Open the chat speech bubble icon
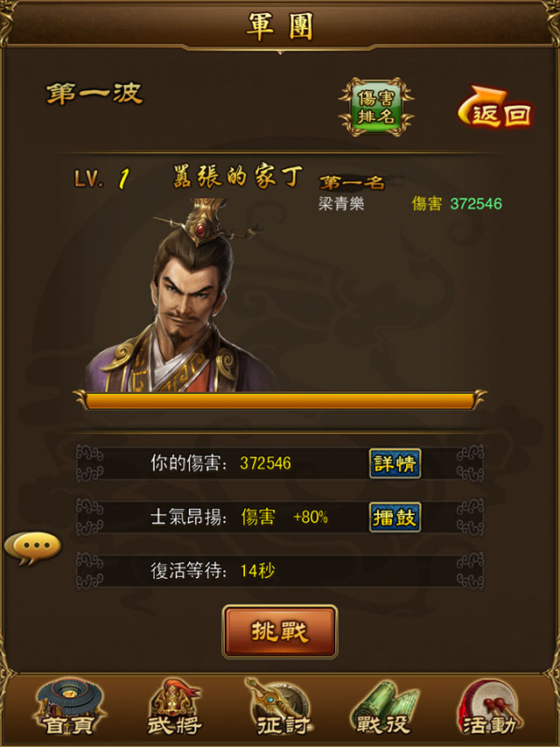Image resolution: width=560 pixels, height=747 pixels. [33, 548]
